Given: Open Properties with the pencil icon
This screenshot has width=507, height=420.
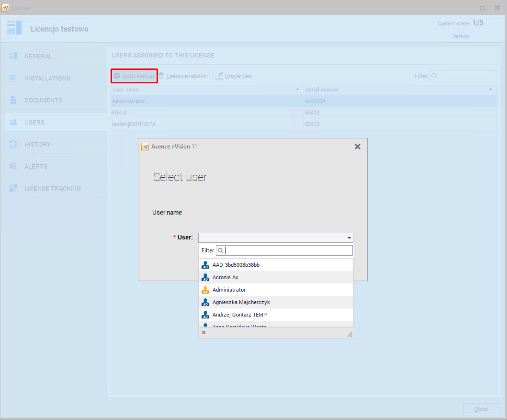Looking at the screenshot, I should pos(219,76).
